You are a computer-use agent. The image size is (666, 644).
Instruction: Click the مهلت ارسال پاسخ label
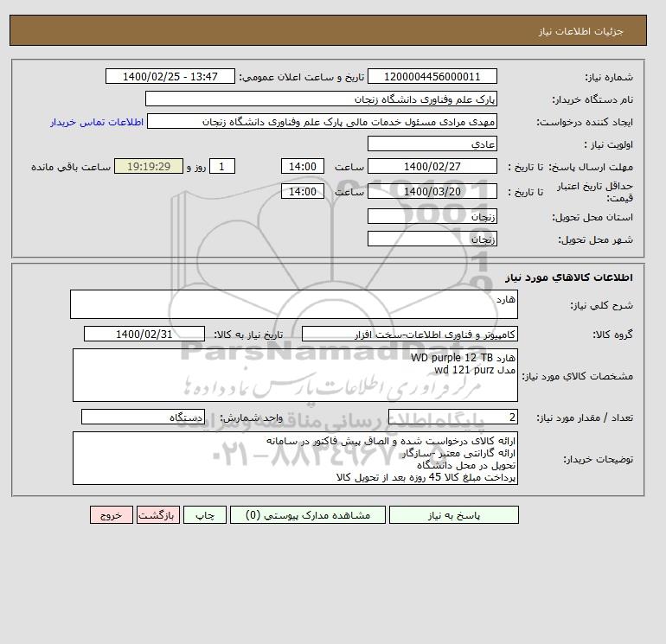click(x=591, y=167)
